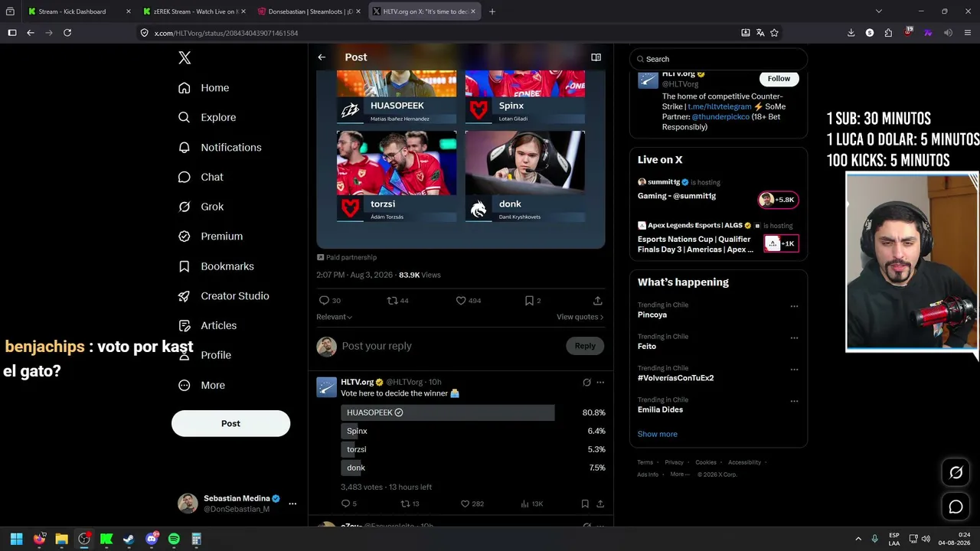The width and height of the screenshot is (980, 551).
Task: Open Steam from the Windows taskbar
Action: (129, 540)
